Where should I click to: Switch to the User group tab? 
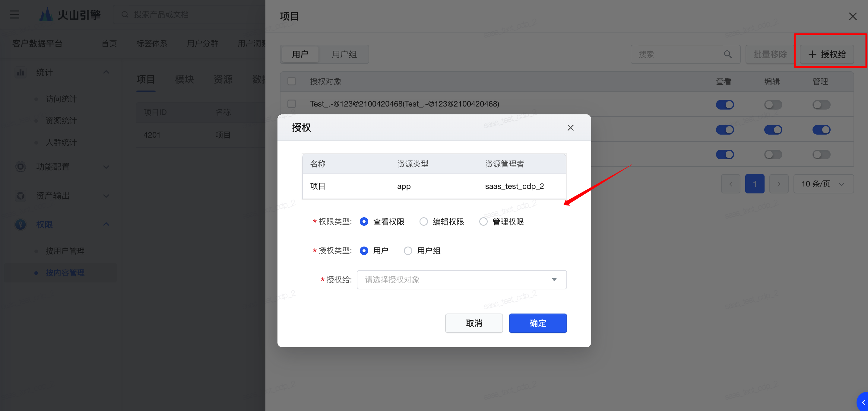click(x=344, y=54)
